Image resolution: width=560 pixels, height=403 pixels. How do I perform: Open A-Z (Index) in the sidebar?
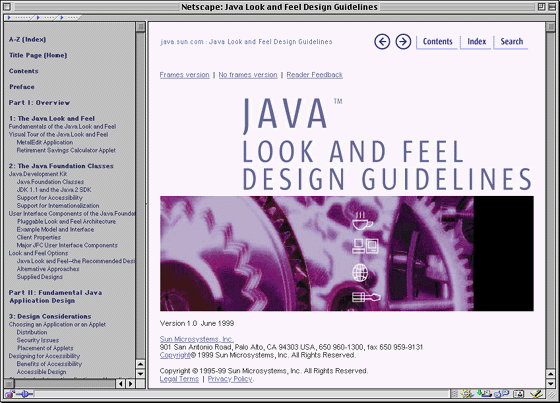[28, 39]
